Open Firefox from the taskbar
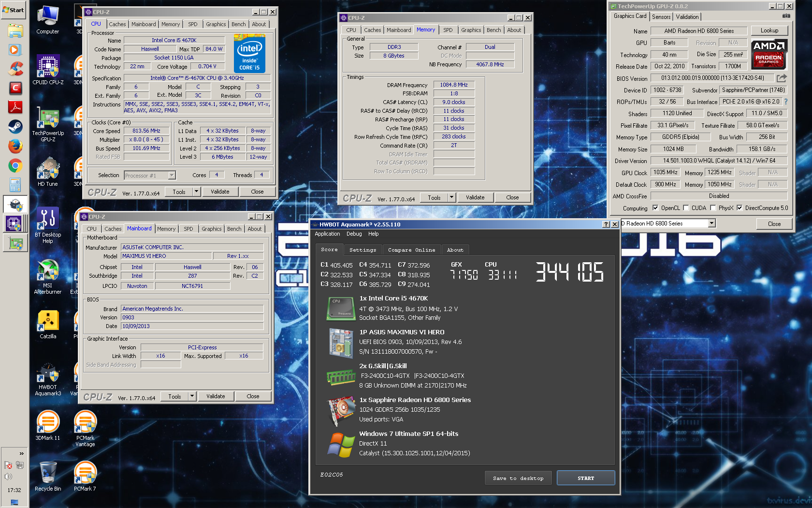812x508 pixels. click(15, 146)
